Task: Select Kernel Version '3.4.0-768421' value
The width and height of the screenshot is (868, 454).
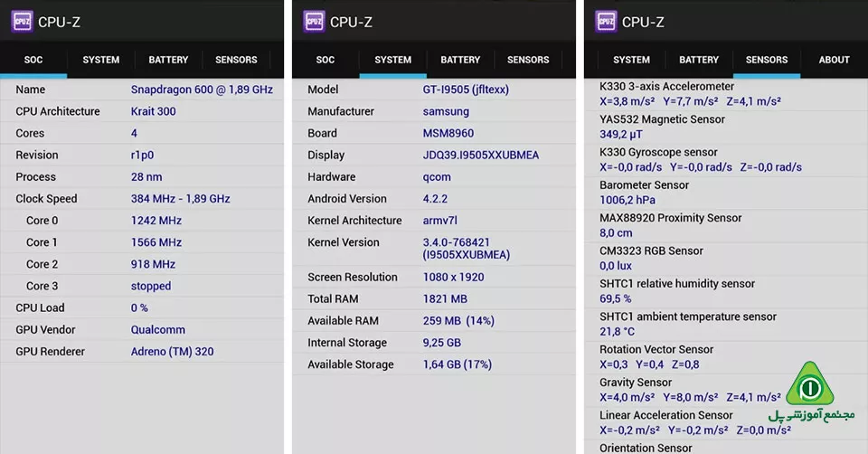Action: click(456, 242)
